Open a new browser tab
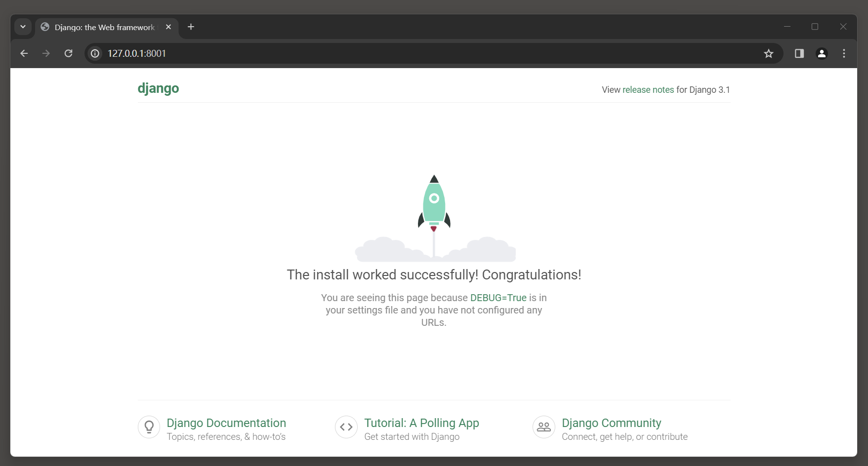 [x=191, y=27]
